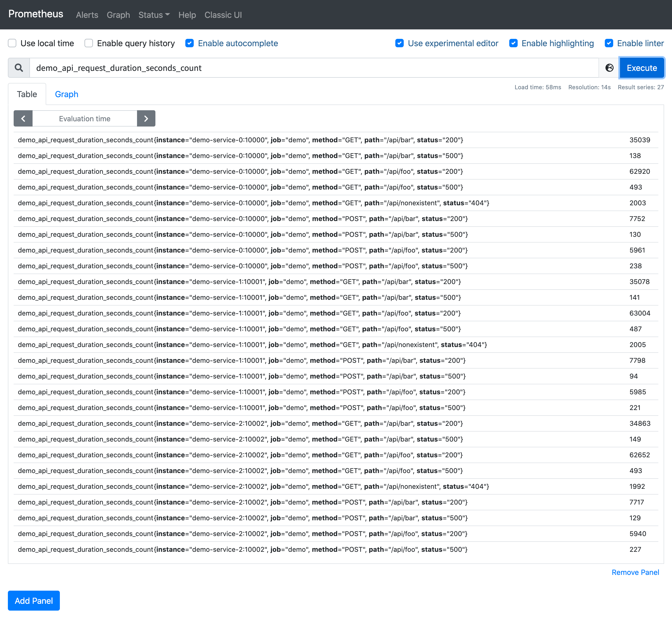
Task: Click the Remove Panel link
Action: coord(636,573)
